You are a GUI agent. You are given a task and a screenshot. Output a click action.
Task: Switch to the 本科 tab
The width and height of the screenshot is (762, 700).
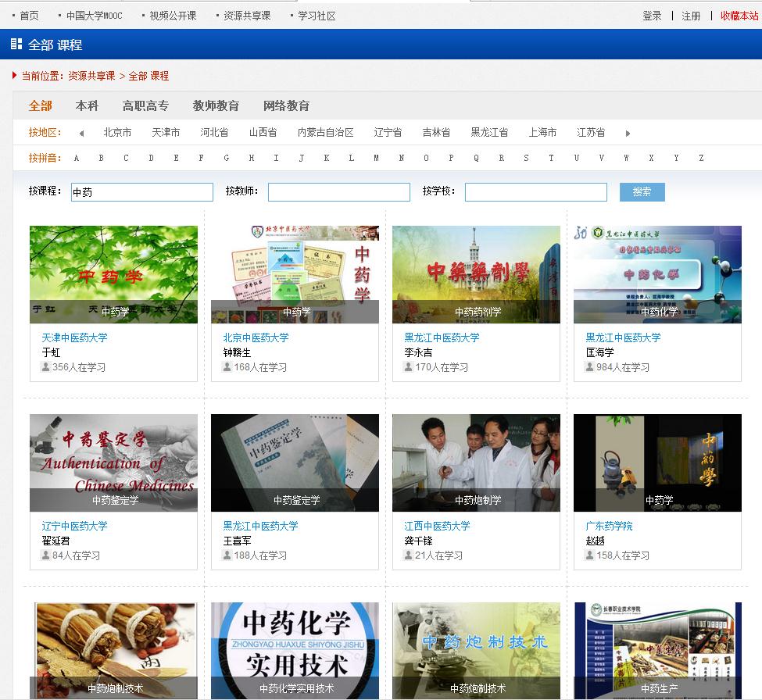pyautogui.click(x=87, y=105)
